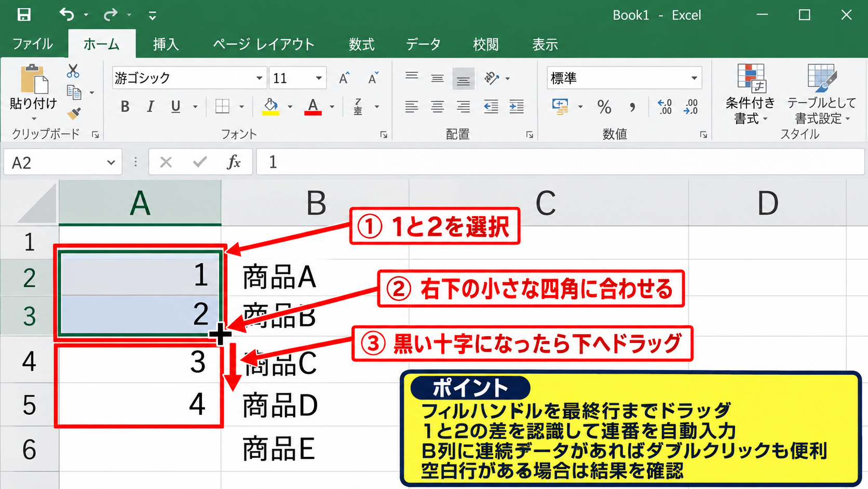Viewport: 868px width, 489px height.
Task: Open the ファイル tab
Action: pos(32,44)
